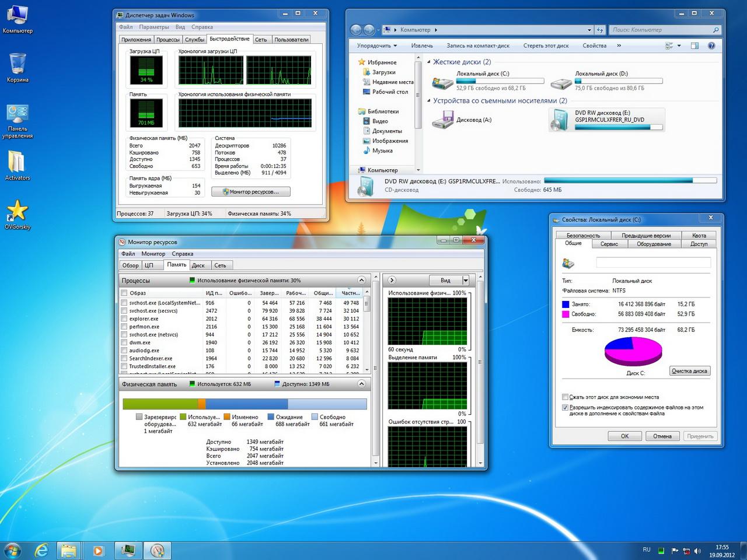The width and height of the screenshot is (747, 560).
Task: Open the address bar history dropdown
Action: (589, 30)
